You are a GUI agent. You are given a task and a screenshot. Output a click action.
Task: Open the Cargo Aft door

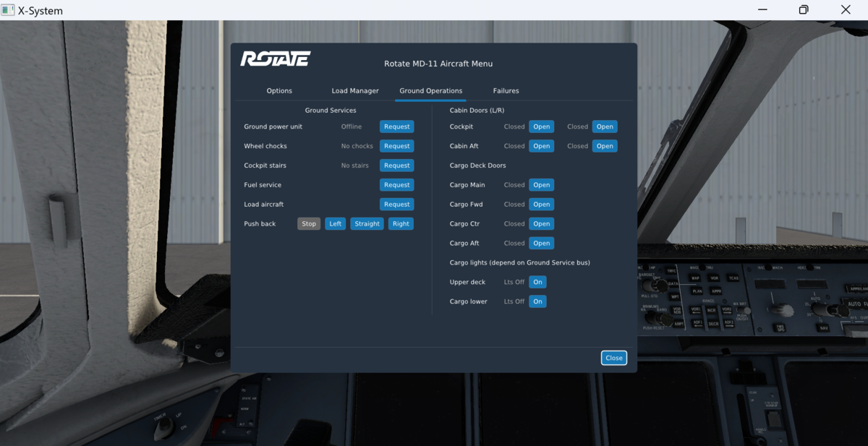pyautogui.click(x=542, y=244)
